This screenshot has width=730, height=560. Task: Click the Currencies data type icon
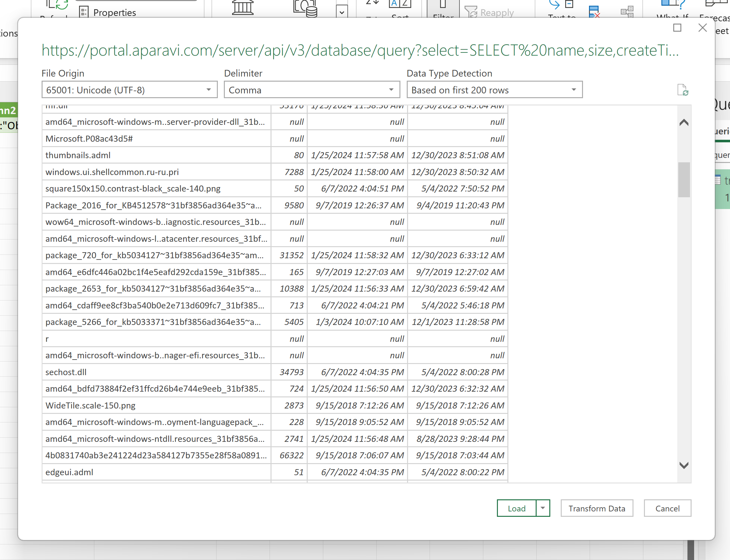(305, 9)
